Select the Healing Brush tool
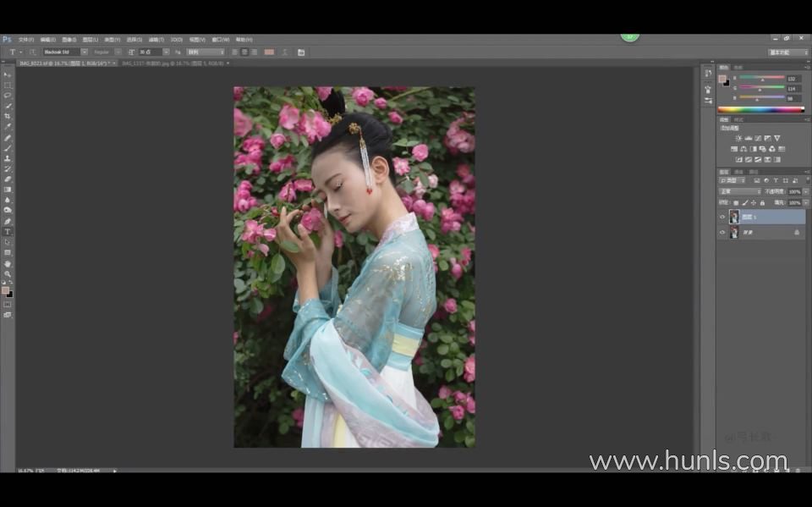The height and width of the screenshot is (507, 812). pos(8,138)
